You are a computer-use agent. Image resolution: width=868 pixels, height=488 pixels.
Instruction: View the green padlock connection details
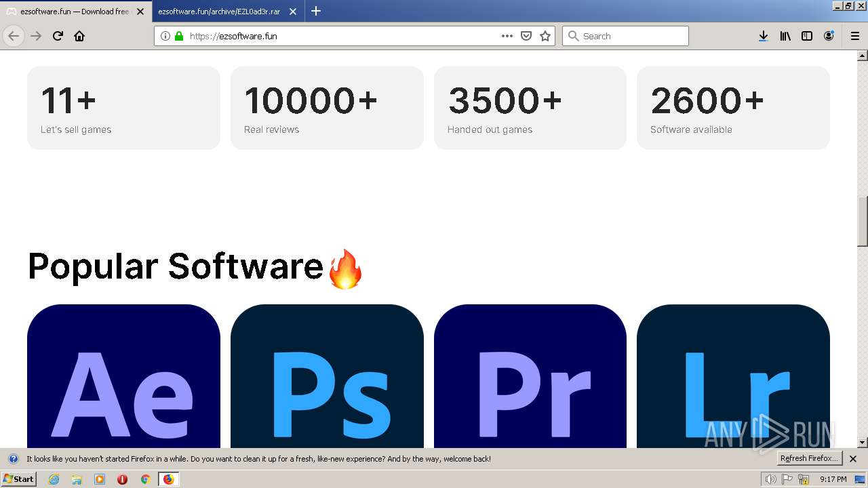pyautogui.click(x=179, y=36)
